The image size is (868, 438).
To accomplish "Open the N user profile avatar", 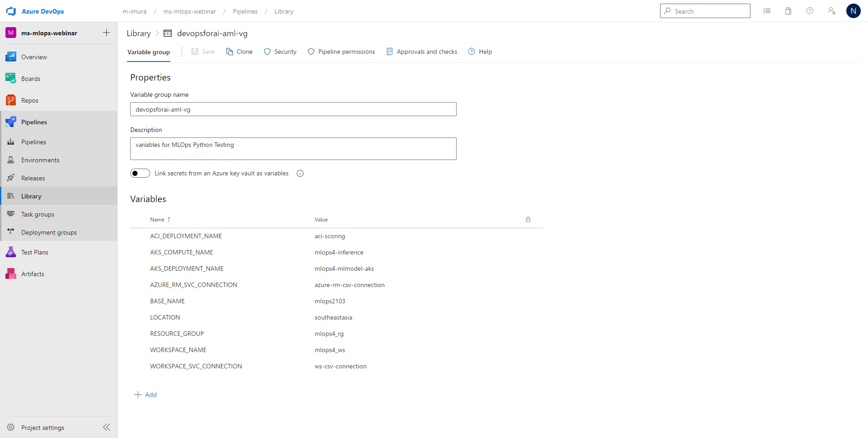I will pyautogui.click(x=854, y=11).
